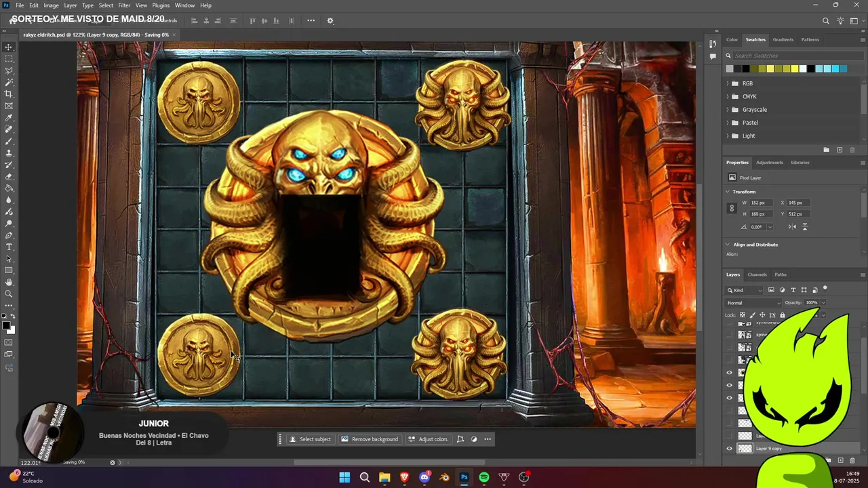Select the Brush tool
868x488 pixels.
tap(9, 141)
